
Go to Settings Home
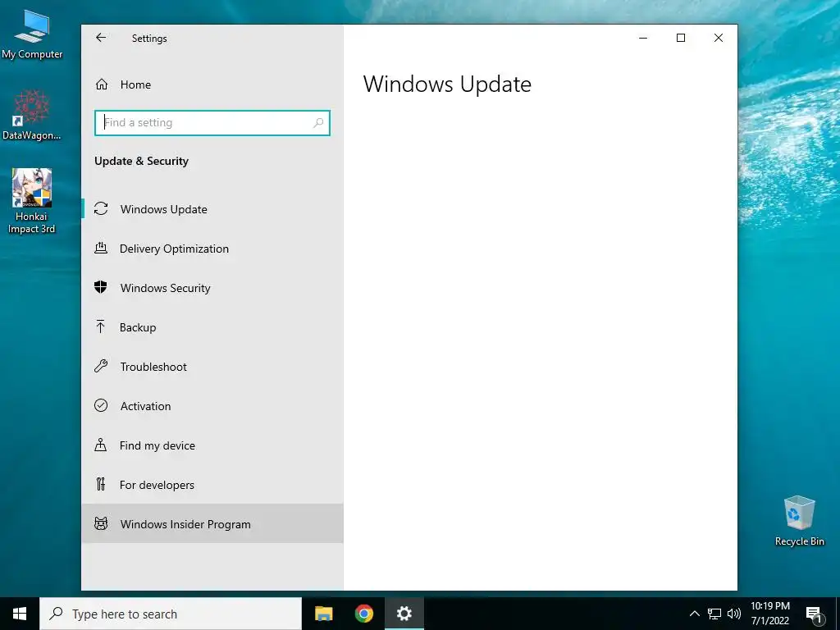212,84
